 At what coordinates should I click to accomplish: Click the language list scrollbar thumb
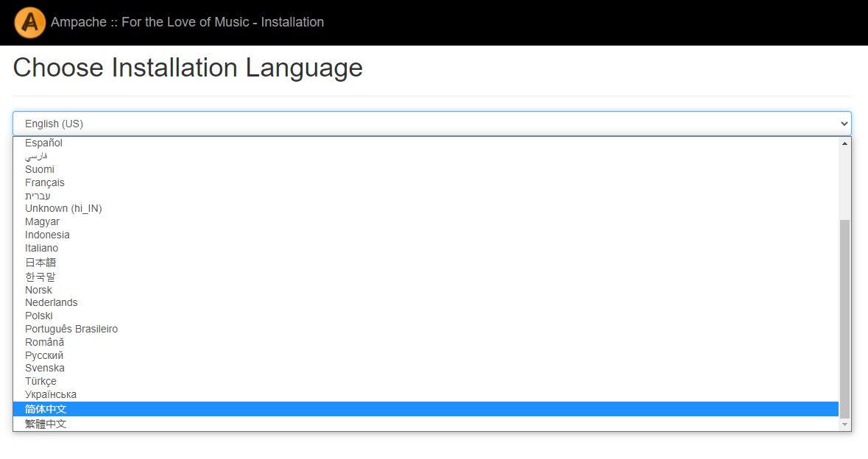tap(844, 319)
